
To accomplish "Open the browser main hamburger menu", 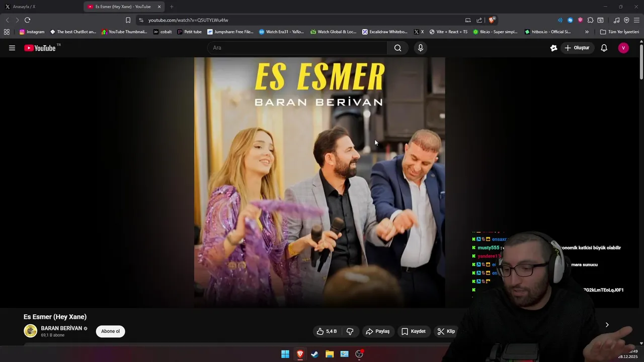I will coord(636,20).
